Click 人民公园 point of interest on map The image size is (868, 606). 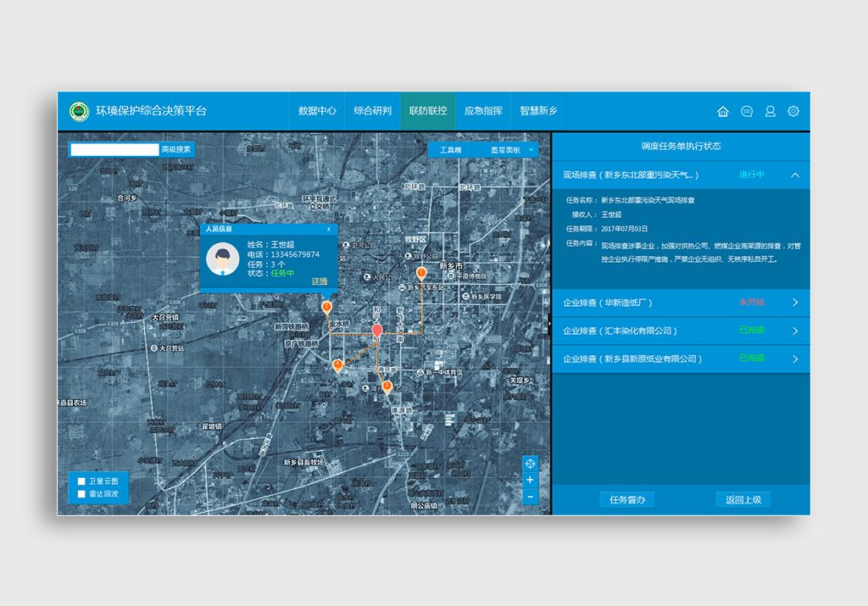click(x=377, y=276)
